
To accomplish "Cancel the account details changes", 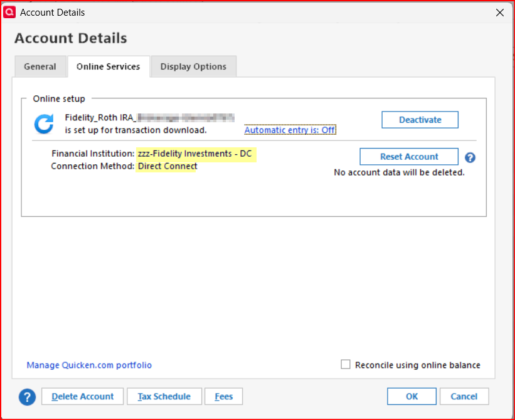I will pos(464,396).
